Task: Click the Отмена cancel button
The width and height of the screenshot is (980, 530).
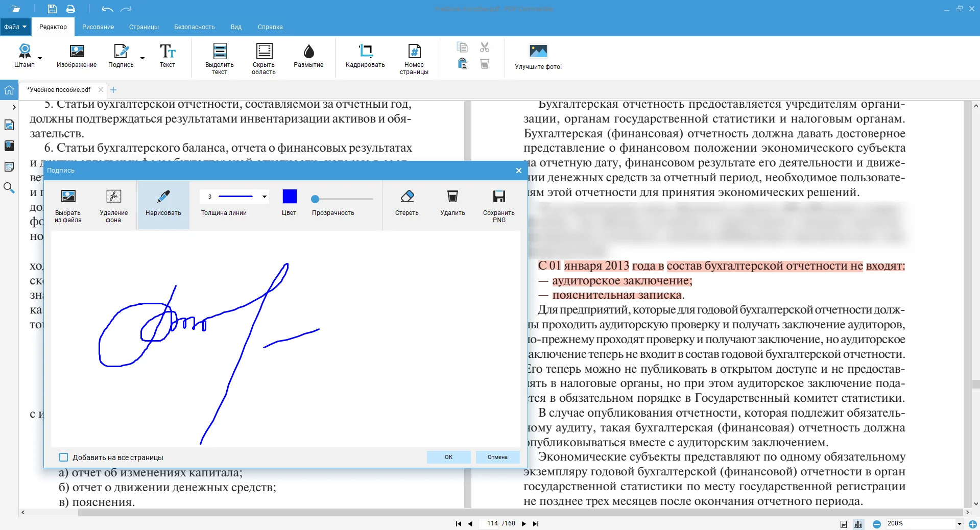Action: (x=497, y=457)
